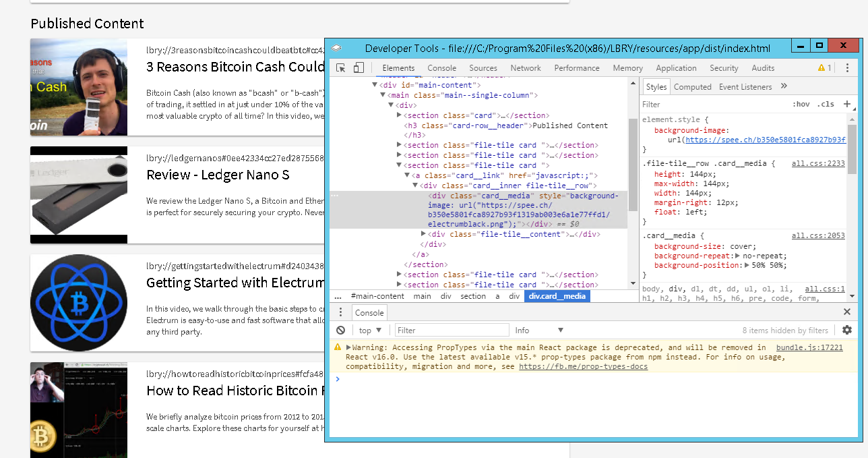Clear console with the ban icon
This screenshot has width=868, height=458.
coord(341,331)
